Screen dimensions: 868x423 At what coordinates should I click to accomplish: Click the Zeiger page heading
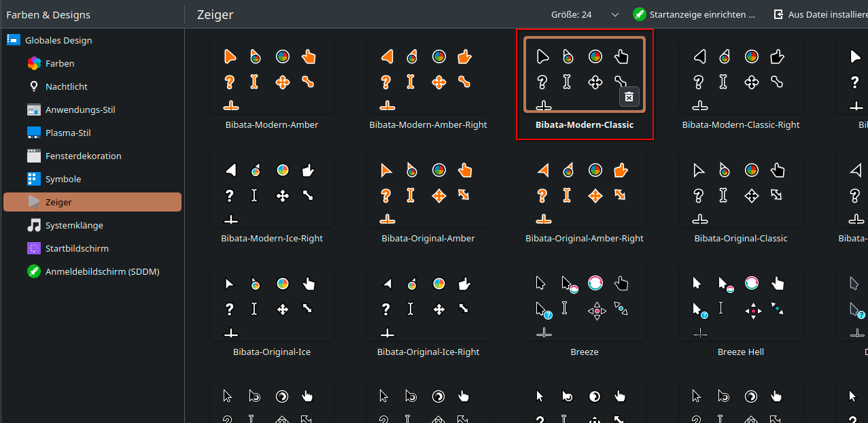click(216, 14)
